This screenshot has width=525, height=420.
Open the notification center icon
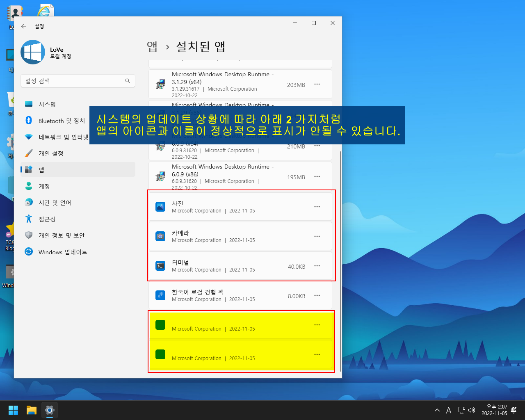pyautogui.click(x=514, y=410)
